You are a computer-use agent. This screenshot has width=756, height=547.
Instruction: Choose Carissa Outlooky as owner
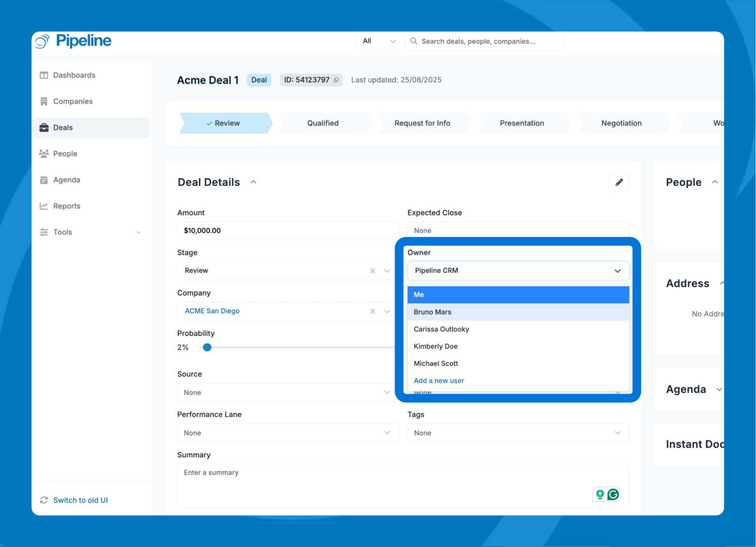click(518, 329)
